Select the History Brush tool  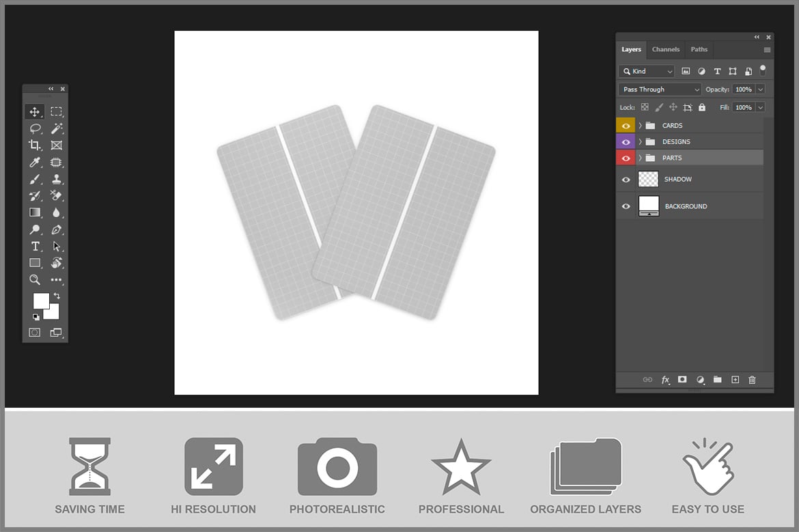(x=35, y=196)
